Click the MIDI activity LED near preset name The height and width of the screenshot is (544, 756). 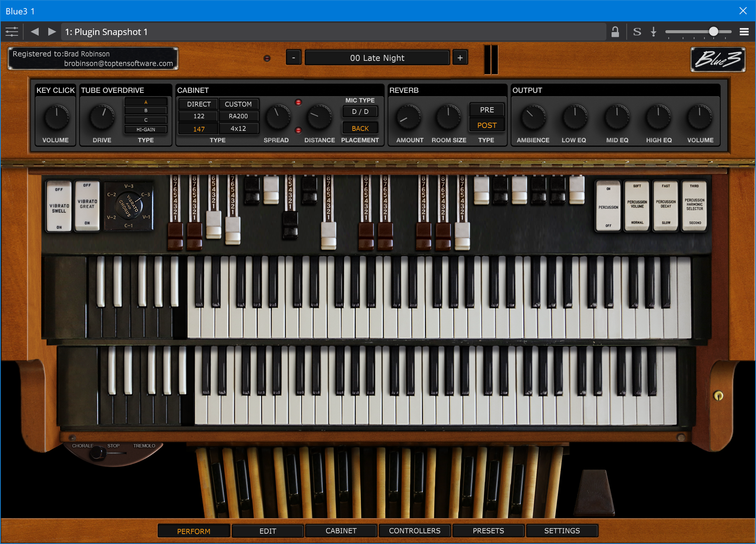click(267, 58)
